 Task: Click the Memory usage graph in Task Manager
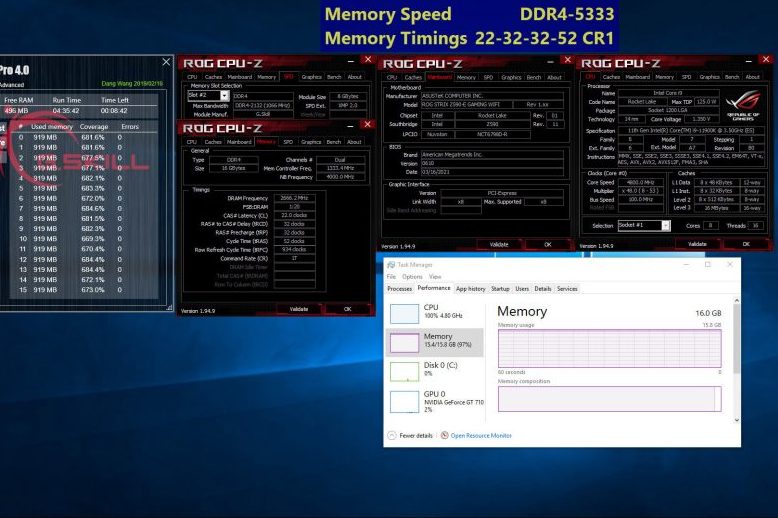[x=609, y=348]
